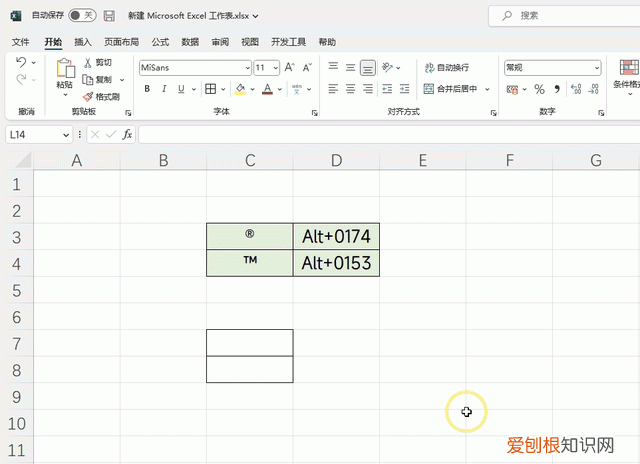Image resolution: width=640 pixels, height=464 pixels.
Task: Expand the Merge & Center dropdown arrow
Action: [487, 89]
